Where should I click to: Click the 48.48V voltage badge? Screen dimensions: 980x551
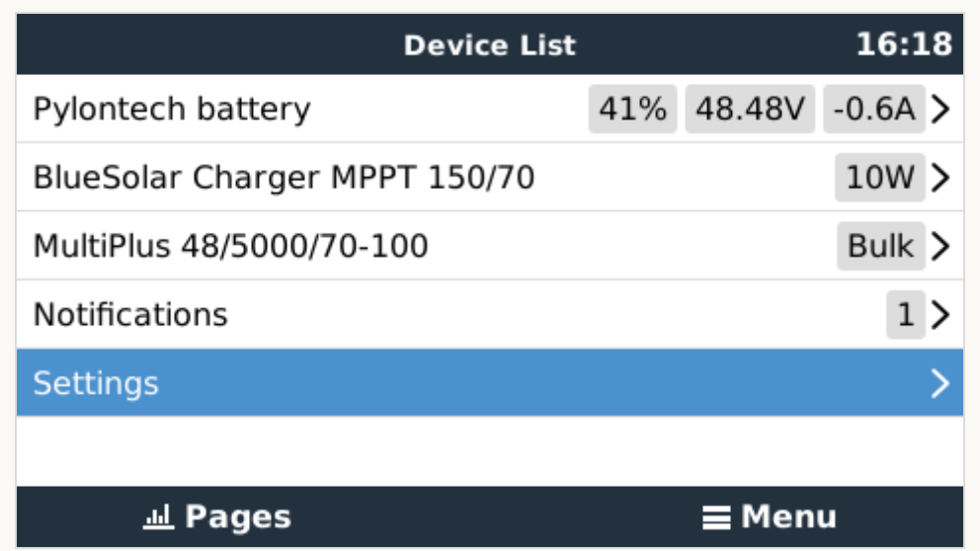750,109
